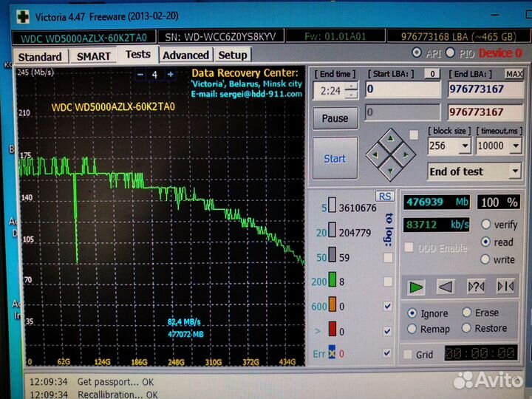Click the Pause button
Image resolution: width=532 pixels, height=399 pixels.
click(x=335, y=118)
